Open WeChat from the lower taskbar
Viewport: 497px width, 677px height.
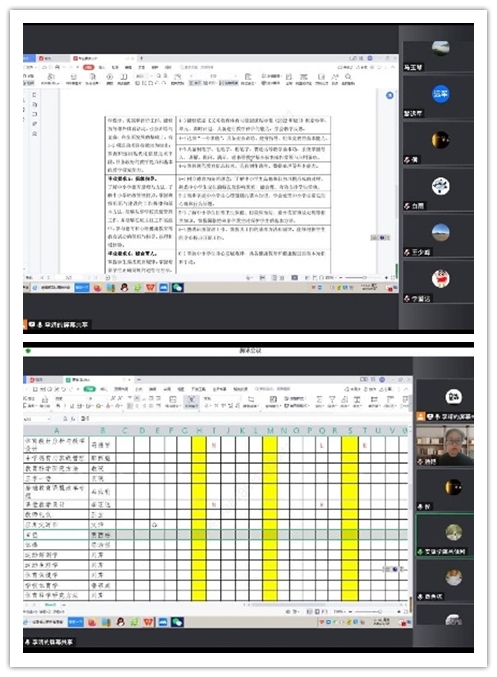coord(177,622)
